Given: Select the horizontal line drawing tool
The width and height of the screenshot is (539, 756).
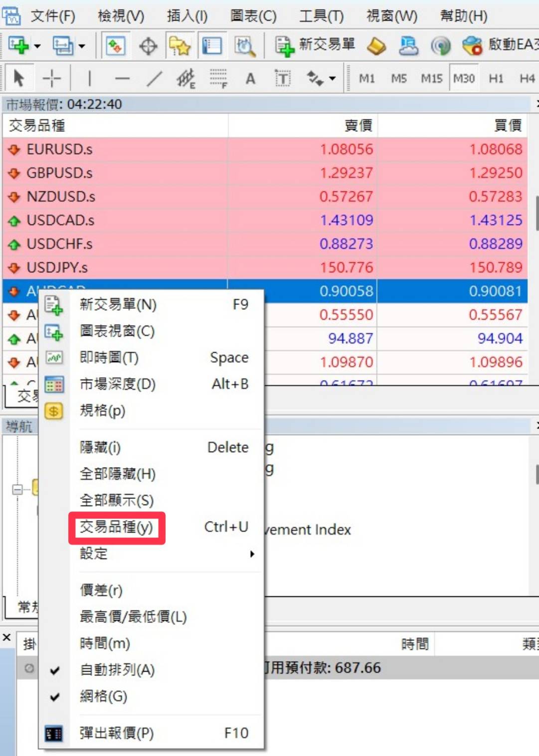Looking at the screenshot, I should tap(122, 78).
